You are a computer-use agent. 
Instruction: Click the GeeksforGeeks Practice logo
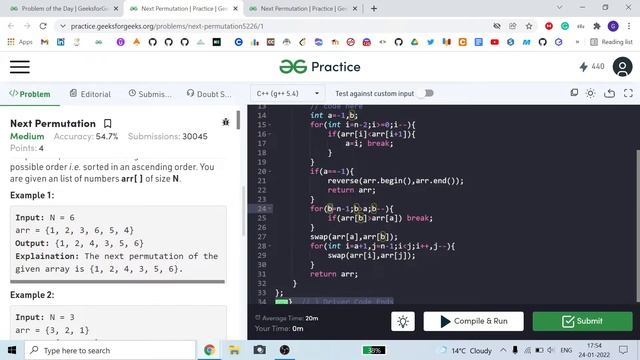(320, 67)
